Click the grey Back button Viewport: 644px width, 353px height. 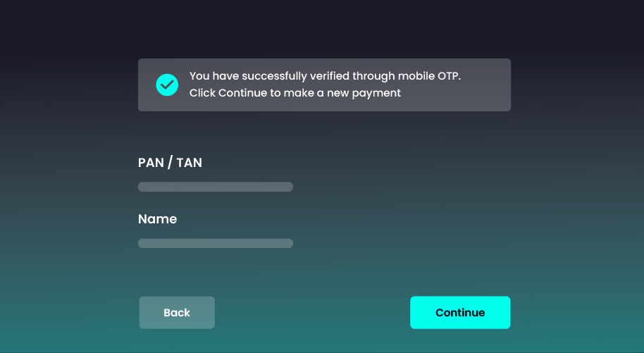tap(177, 313)
